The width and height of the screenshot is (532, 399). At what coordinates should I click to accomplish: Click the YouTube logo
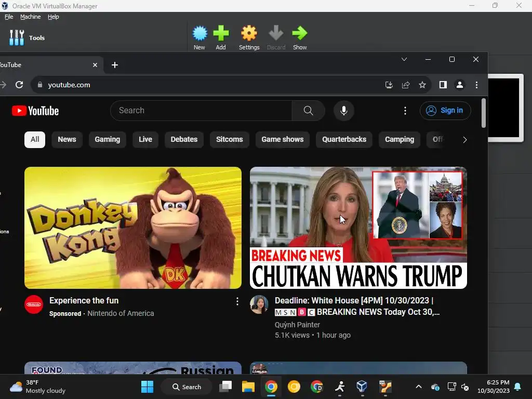pyautogui.click(x=35, y=111)
